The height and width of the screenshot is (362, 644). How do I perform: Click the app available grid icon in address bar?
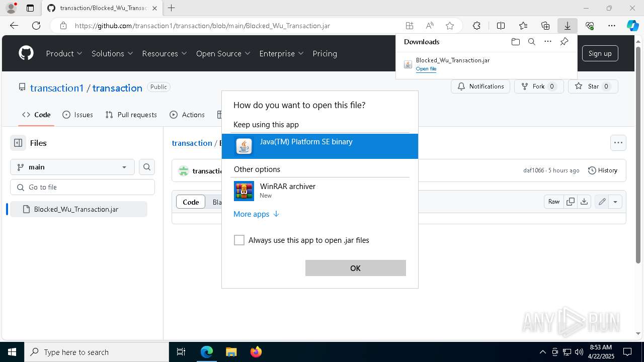410,26
